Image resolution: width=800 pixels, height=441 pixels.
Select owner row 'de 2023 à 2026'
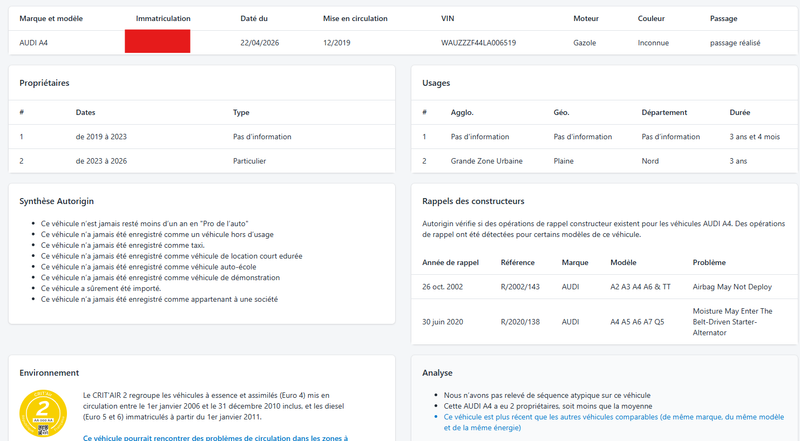point(202,161)
